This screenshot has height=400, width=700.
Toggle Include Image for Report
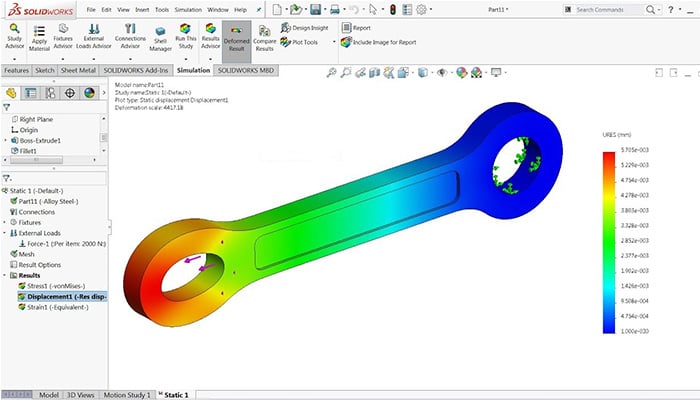(379, 42)
